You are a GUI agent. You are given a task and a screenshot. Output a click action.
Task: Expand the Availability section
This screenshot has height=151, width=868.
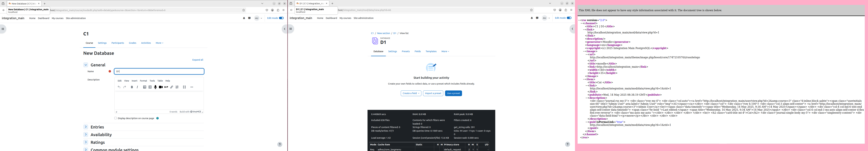point(86,135)
